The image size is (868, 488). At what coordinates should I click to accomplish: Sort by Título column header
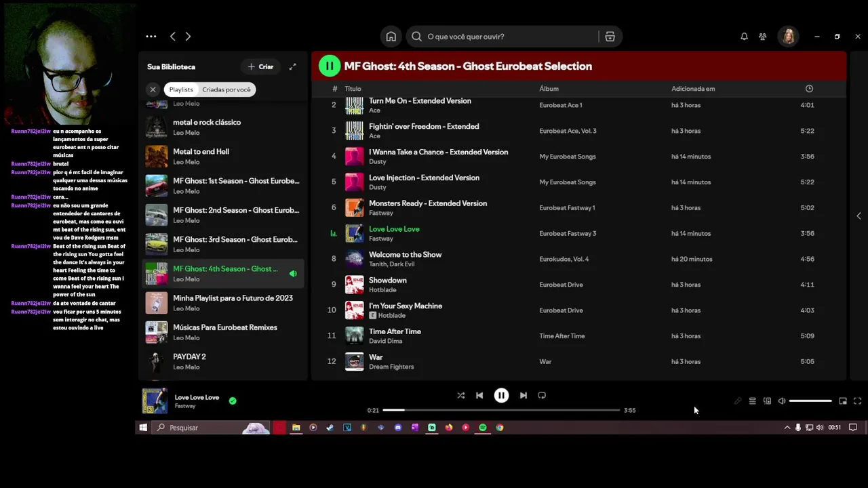click(353, 89)
